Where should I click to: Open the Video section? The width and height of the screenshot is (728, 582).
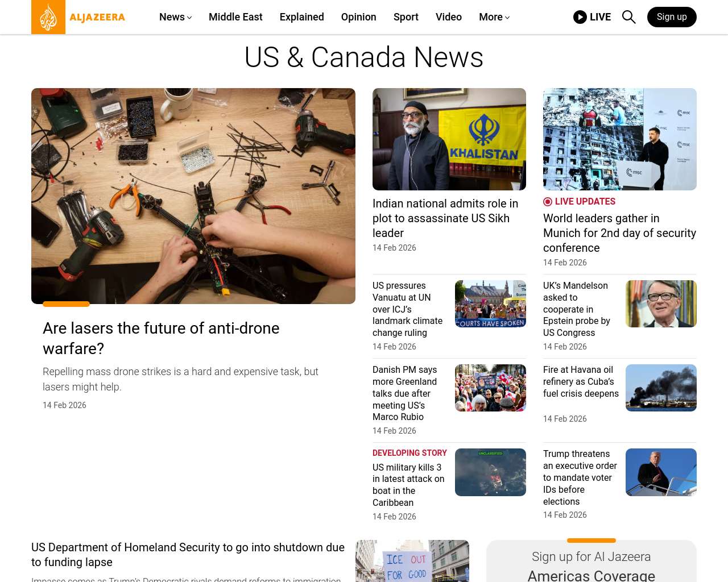point(449,17)
